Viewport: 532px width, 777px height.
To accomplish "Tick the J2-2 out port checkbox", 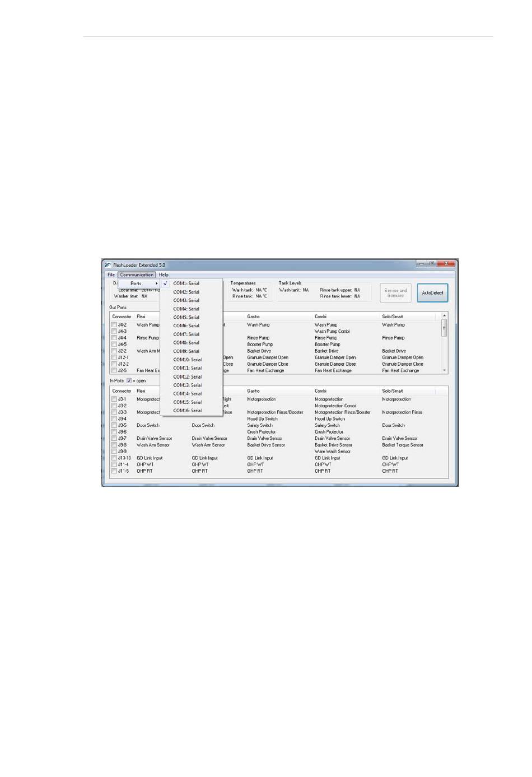I will [114, 351].
